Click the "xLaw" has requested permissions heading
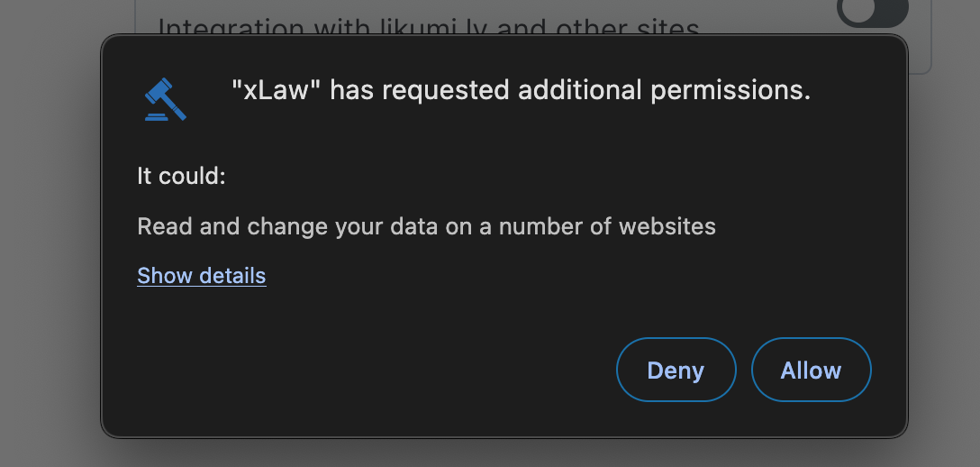The height and width of the screenshot is (467, 980). [521, 90]
